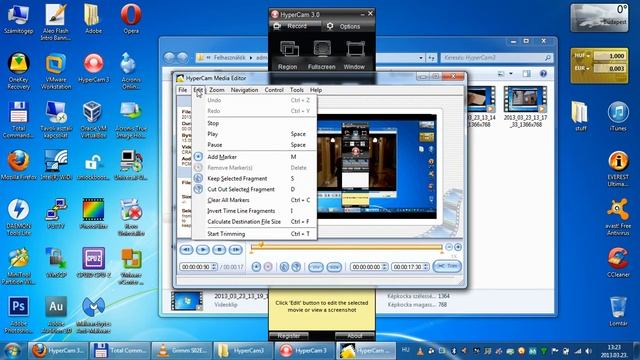
Task: Click the orange timeline bar
Action: tap(347, 247)
